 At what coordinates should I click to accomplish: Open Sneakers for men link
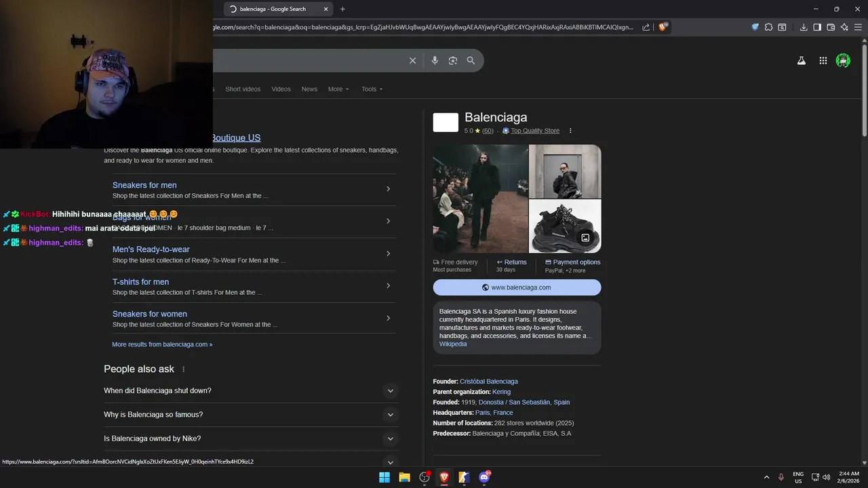(144, 185)
